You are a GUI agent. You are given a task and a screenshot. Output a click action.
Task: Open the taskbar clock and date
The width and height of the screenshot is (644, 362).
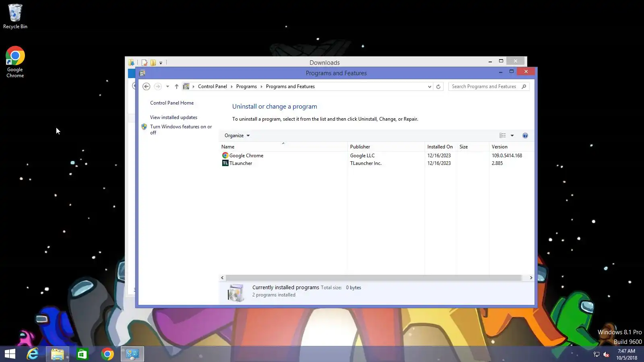click(627, 354)
